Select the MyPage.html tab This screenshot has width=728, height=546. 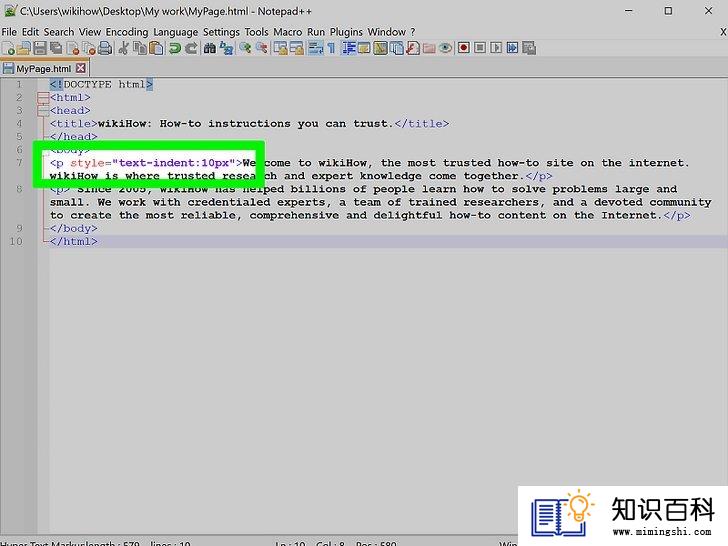(x=44, y=69)
